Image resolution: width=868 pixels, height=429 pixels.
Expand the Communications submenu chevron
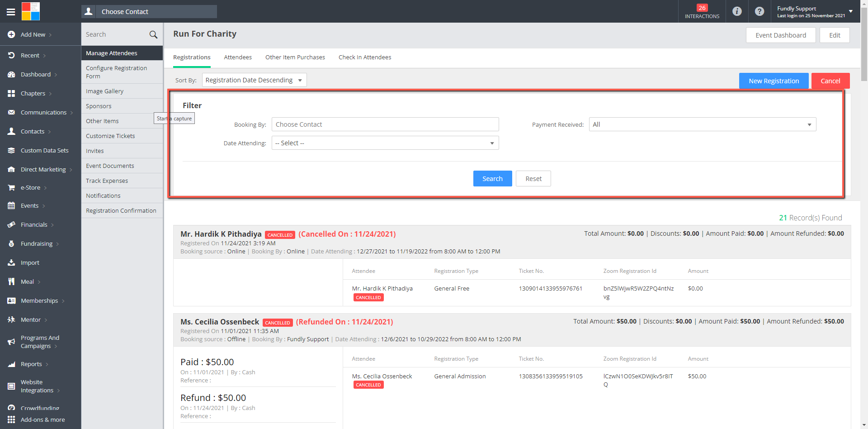(71, 113)
